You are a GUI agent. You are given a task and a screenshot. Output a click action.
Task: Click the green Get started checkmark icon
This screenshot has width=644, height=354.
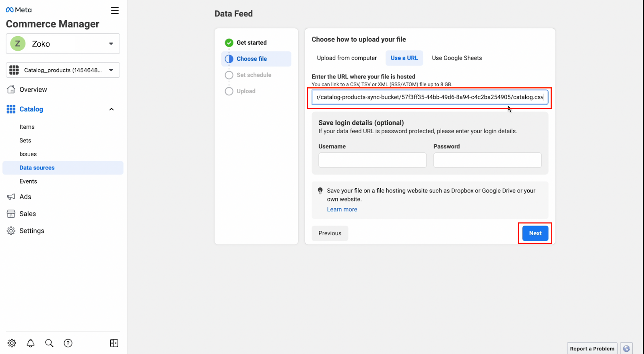[229, 43]
